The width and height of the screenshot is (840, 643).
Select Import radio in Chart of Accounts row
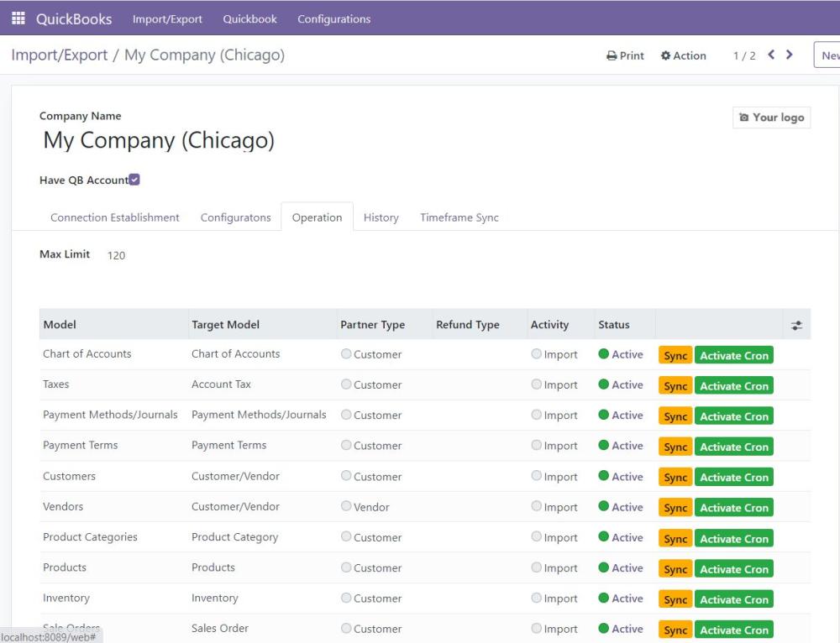536,354
